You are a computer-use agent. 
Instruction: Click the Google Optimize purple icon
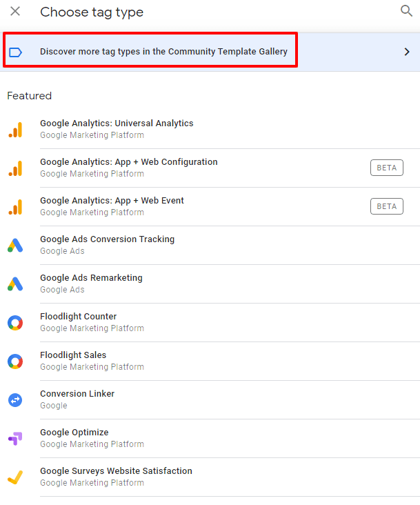[x=15, y=439]
